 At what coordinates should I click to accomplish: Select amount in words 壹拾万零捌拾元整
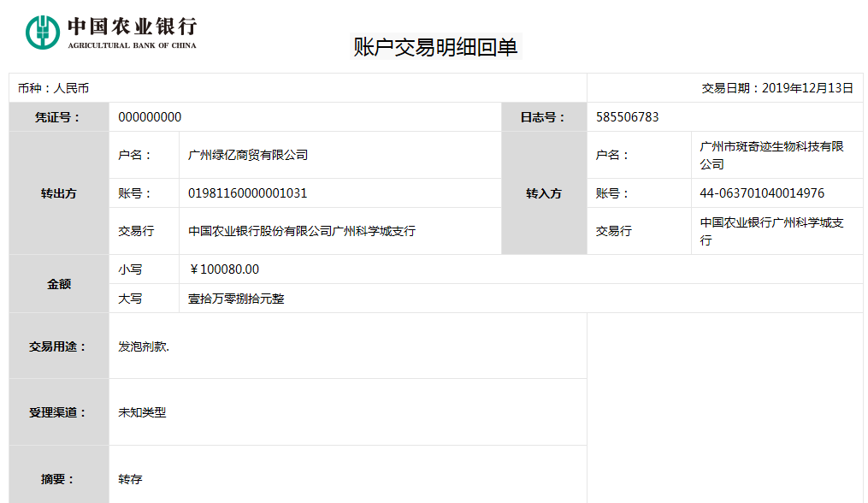point(236,299)
